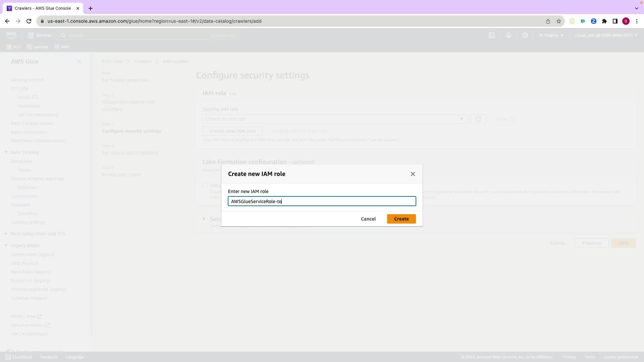This screenshot has width=644, height=362.
Task: Expand the N. Virginia region selector
Action: [x=551, y=35]
